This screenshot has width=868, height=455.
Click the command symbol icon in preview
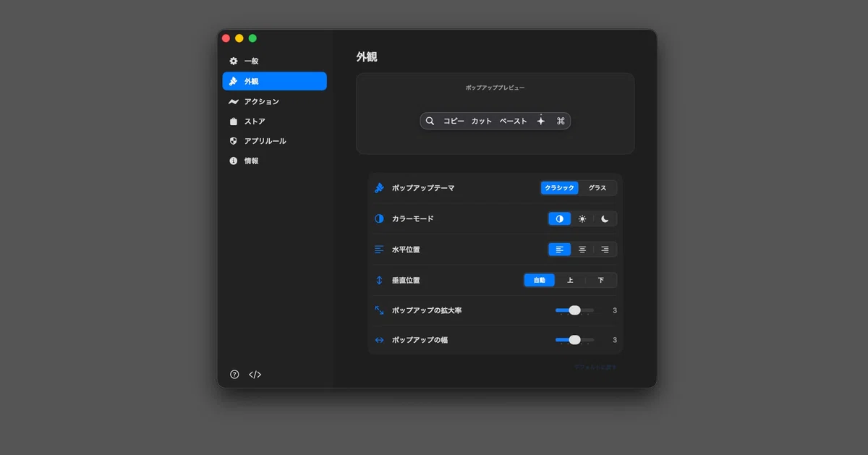pyautogui.click(x=561, y=121)
